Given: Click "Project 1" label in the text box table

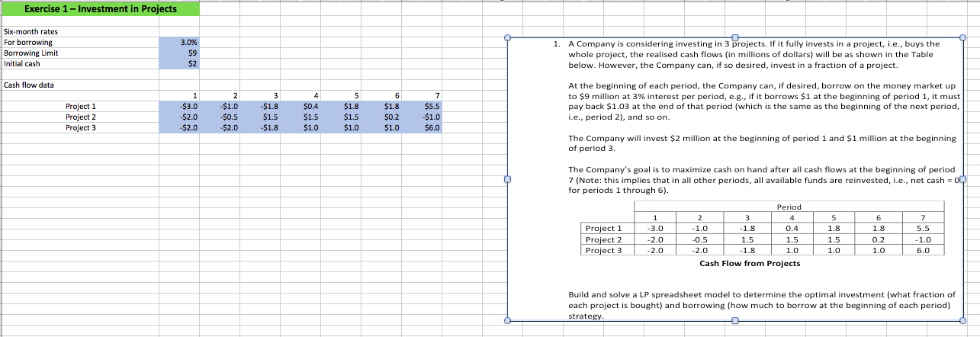Looking at the screenshot, I should pyautogui.click(x=603, y=228).
